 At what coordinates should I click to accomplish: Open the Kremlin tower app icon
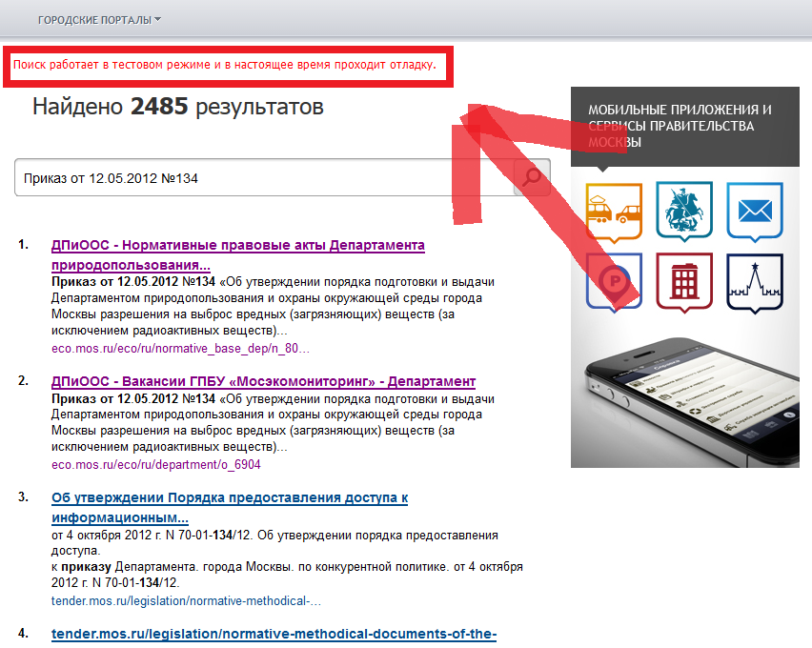(x=755, y=281)
